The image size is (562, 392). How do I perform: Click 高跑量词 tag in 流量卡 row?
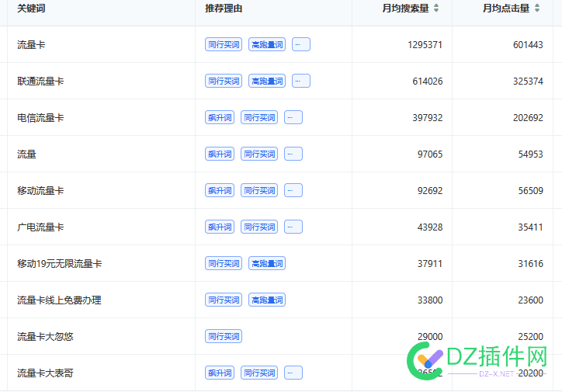click(x=267, y=44)
